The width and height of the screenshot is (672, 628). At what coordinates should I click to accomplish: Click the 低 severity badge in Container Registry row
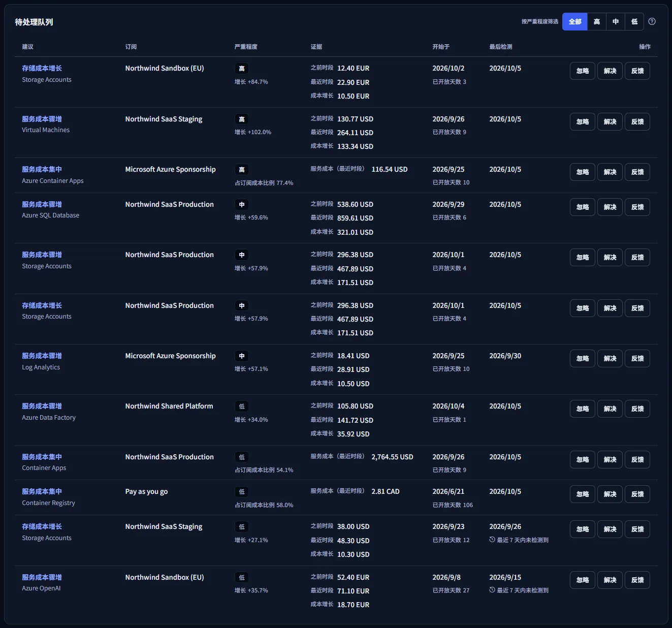coord(242,492)
